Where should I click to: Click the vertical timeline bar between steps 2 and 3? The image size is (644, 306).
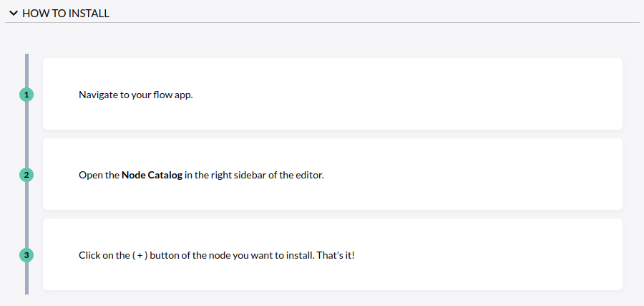26,215
